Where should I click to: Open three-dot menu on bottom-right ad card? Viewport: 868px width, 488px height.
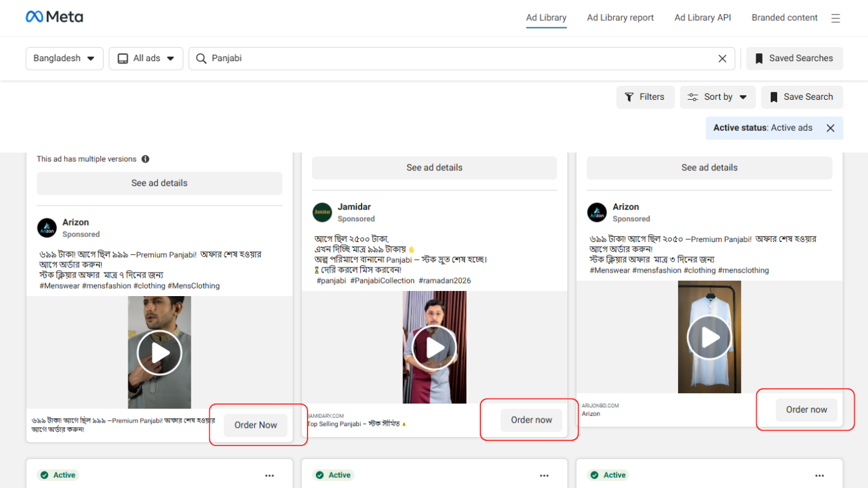point(819,475)
